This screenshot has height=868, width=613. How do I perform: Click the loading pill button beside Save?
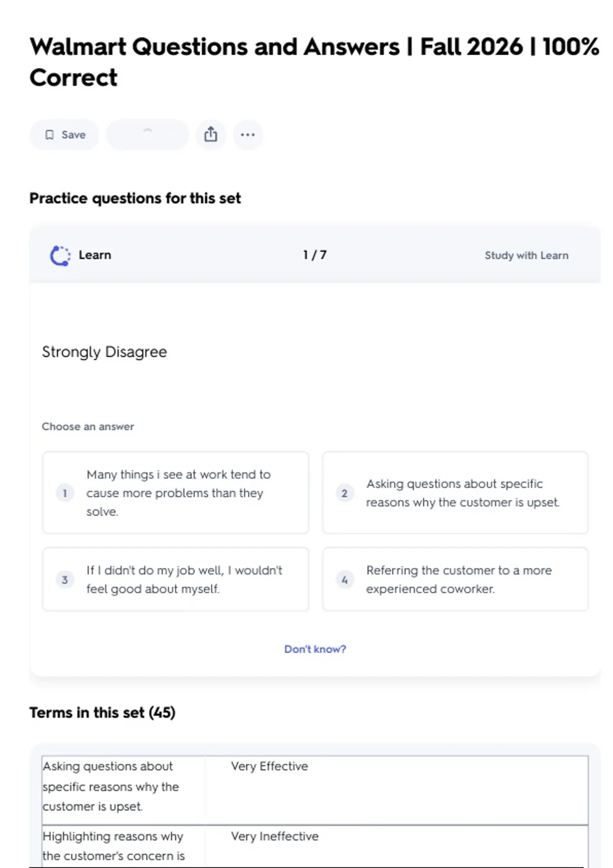point(148,135)
